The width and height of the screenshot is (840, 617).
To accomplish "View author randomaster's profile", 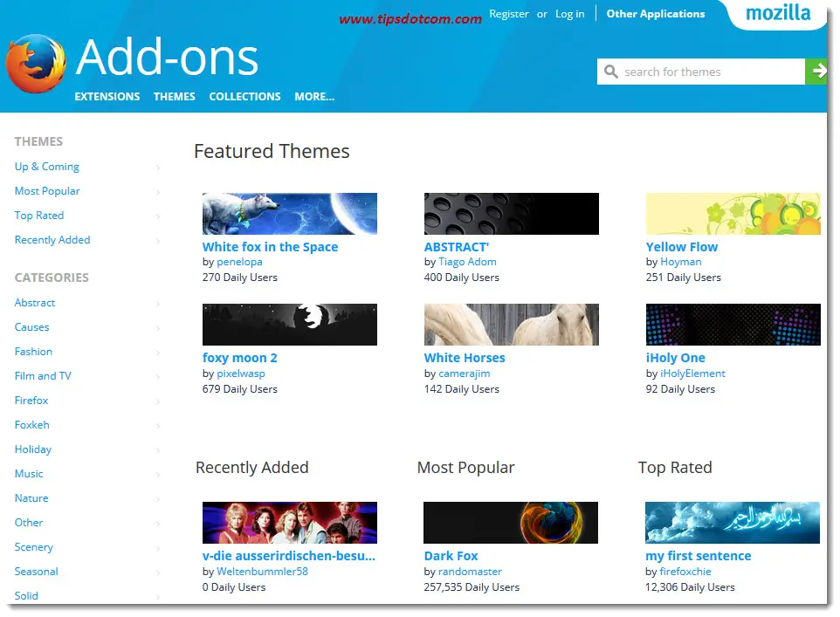I will [471, 572].
